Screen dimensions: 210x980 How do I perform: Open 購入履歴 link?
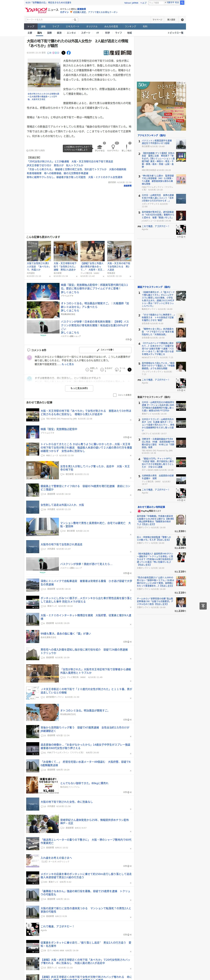171,20
